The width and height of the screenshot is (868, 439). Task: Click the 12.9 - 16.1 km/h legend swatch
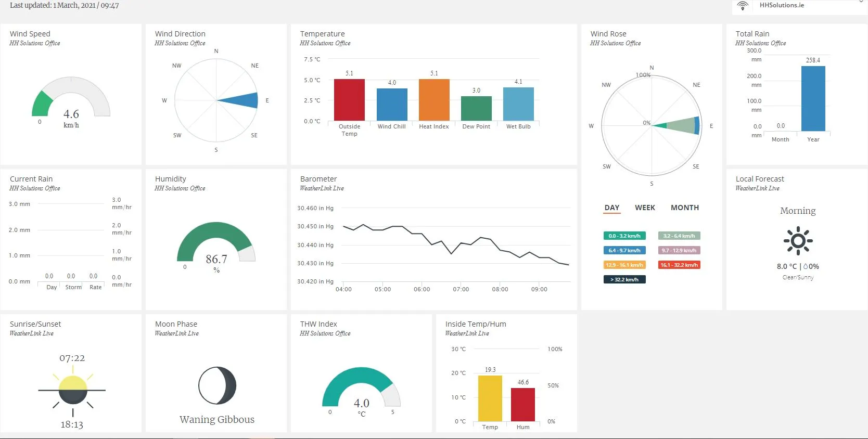point(624,265)
